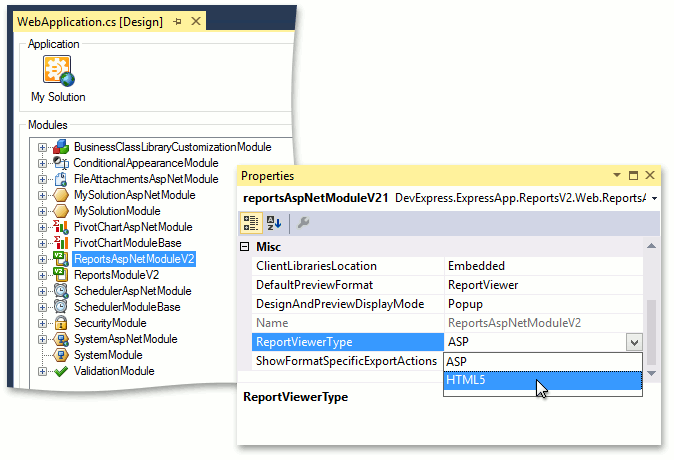Click the SystemAspNetModule icon
This screenshot has width=674, height=460.
pyautogui.click(x=61, y=339)
